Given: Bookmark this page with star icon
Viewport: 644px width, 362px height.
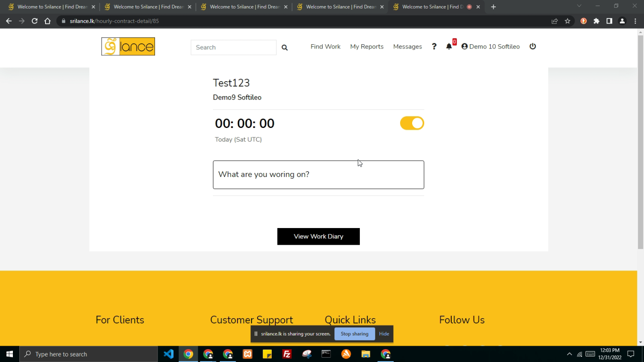Looking at the screenshot, I should tap(568, 21).
